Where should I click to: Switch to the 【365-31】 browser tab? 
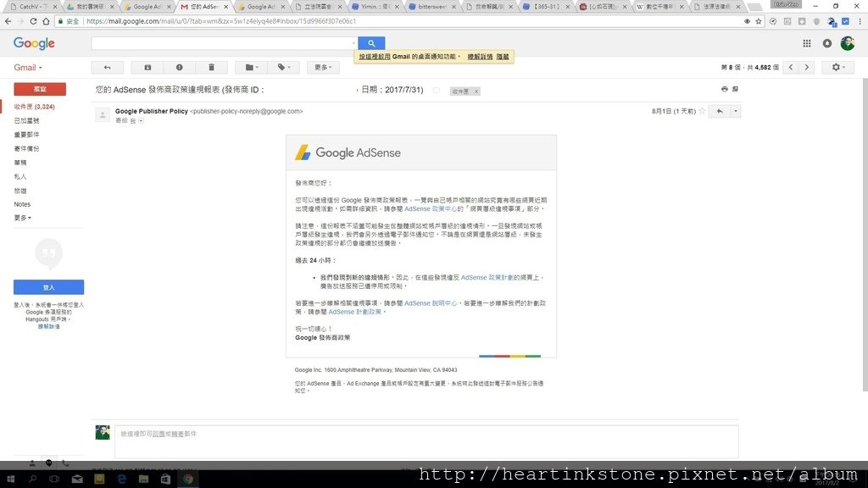point(546,7)
